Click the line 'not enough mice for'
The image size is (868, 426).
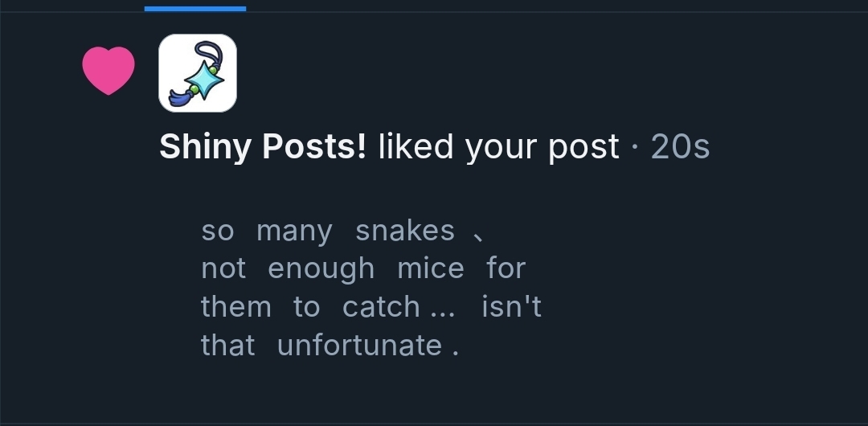pyautogui.click(x=362, y=268)
